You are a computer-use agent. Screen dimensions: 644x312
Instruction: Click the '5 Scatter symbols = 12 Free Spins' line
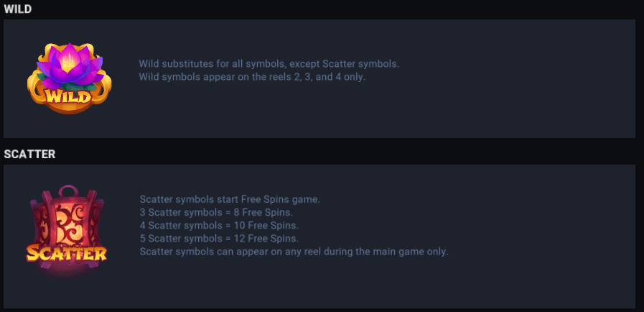point(219,238)
